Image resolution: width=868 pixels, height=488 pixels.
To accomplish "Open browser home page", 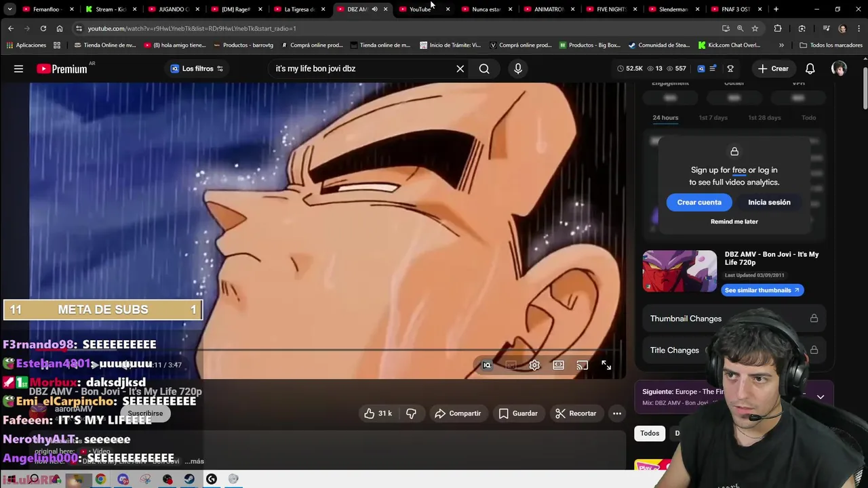I will [60, 28].
